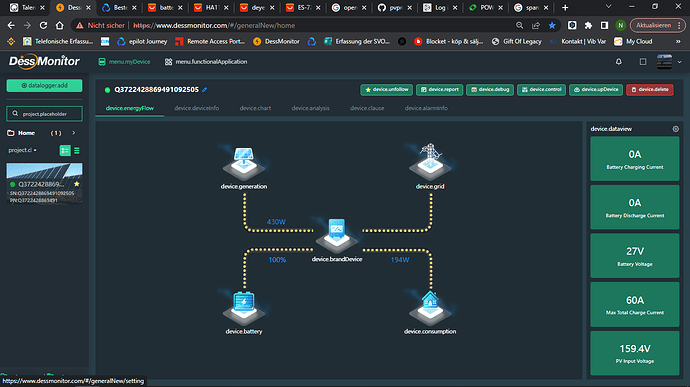
Task: Expand the user account menu arrow
Action: pos(679,62)
